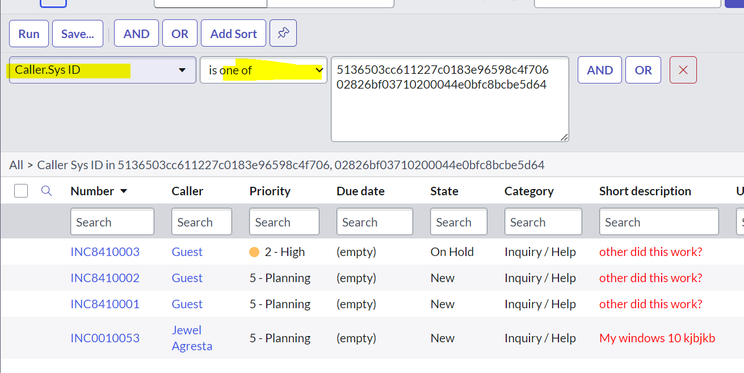Sort by the Due date column header

click(361, 191)
